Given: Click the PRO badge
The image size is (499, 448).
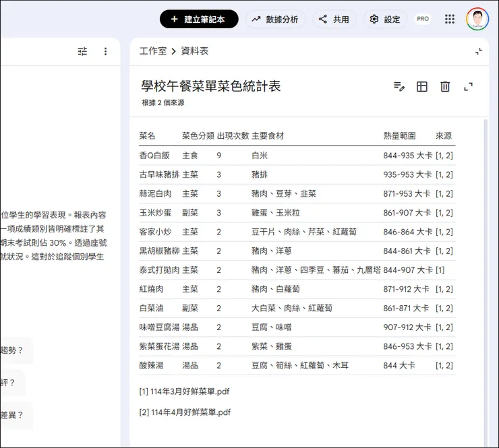Looking at the screenshot, I should click(x=423, y=19).
